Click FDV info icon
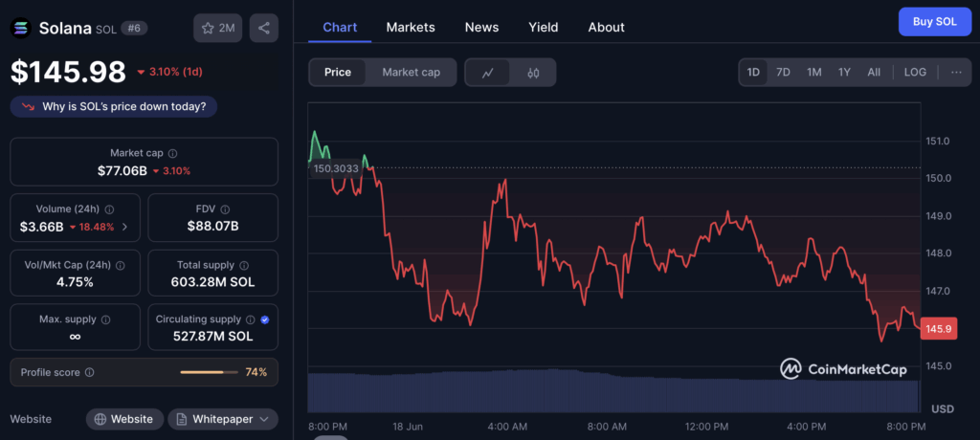The image size is (980, 440). pos(226,209)
